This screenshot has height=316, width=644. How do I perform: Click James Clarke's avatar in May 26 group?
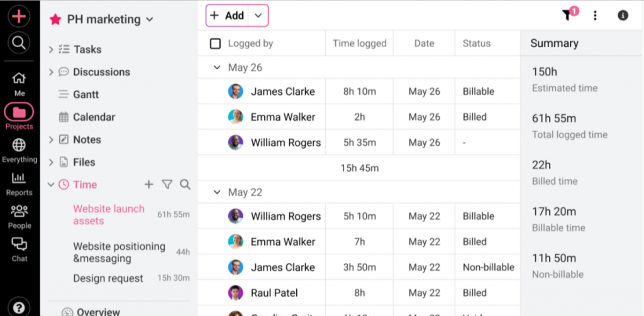[x=236, y=91]
